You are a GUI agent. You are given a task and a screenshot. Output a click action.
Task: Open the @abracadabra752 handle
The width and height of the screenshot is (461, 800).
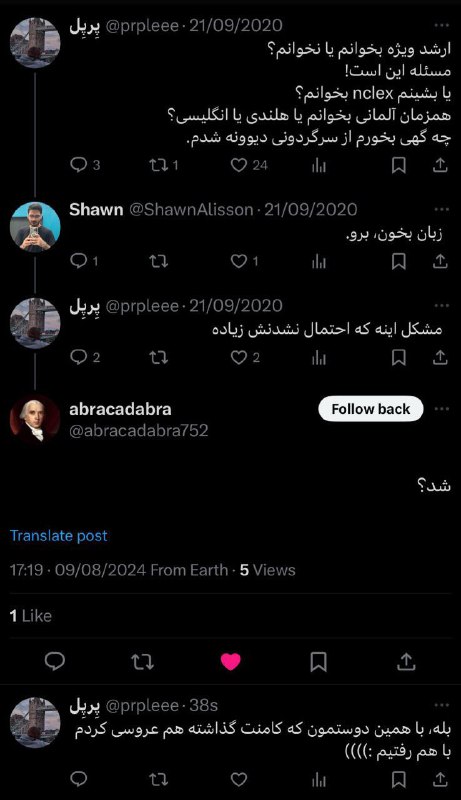coord(139,430)
